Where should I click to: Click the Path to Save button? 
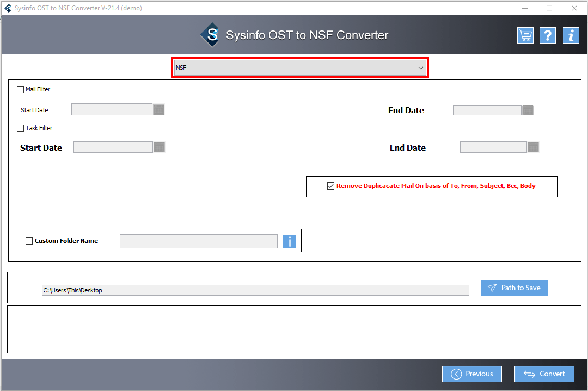coord(514,288)
